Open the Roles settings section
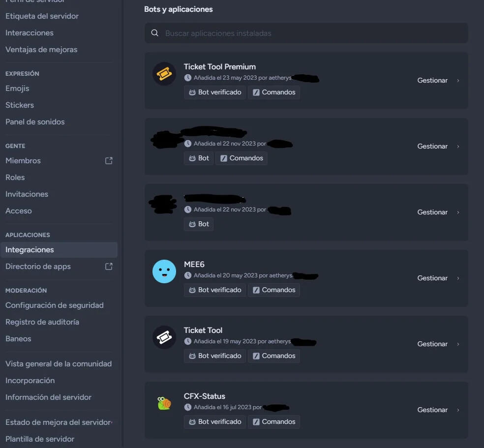 coord(15,178)
